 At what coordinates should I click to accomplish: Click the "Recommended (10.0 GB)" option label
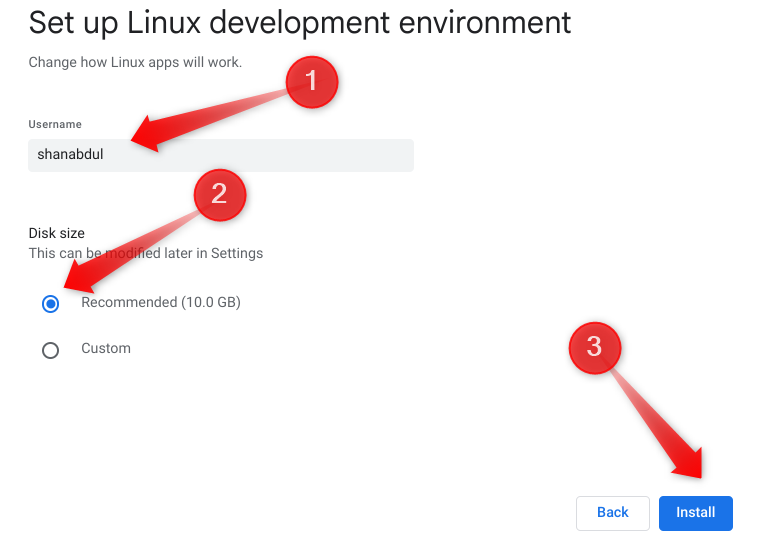tap(161, 302)
